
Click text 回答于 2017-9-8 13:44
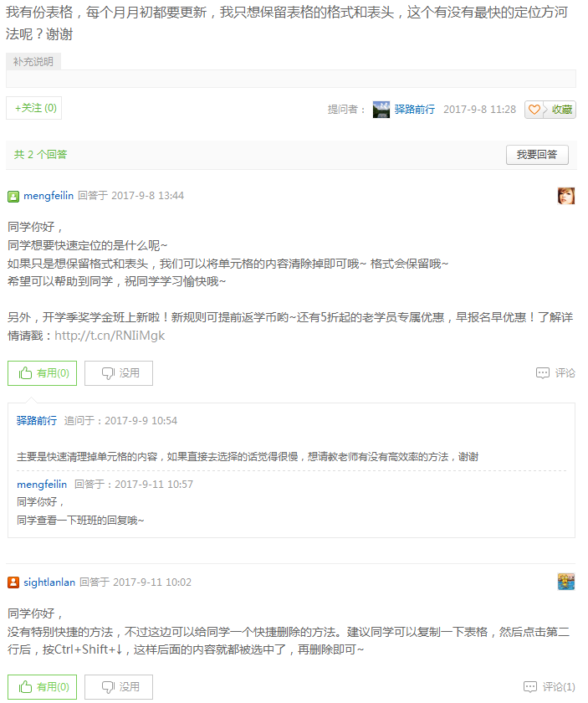coord(130,196)
